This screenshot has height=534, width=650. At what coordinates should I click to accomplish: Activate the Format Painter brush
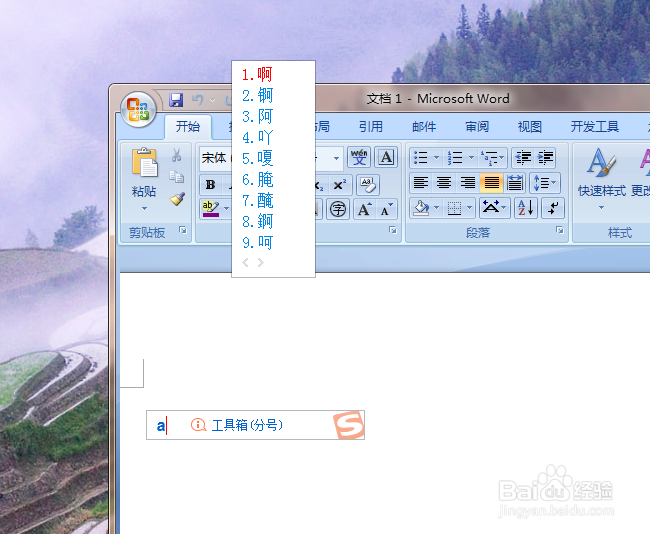[177, 199]
